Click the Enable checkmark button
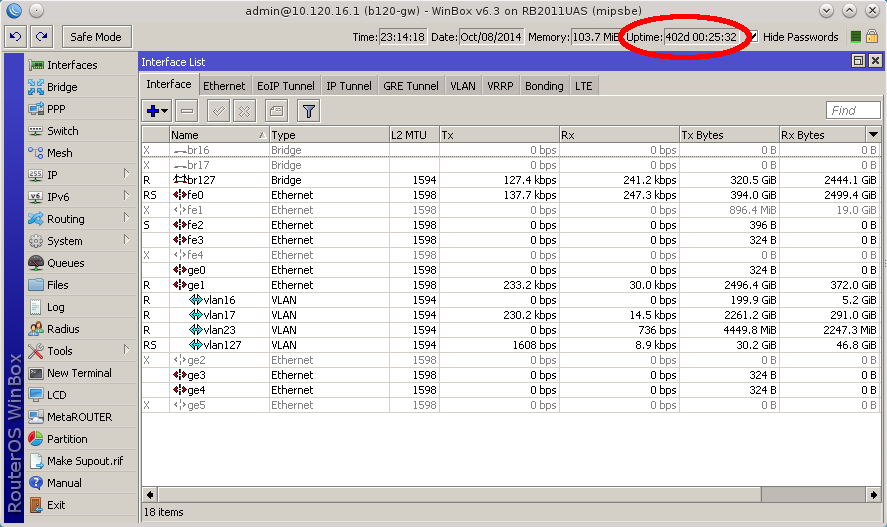 (x=218, y=111)
